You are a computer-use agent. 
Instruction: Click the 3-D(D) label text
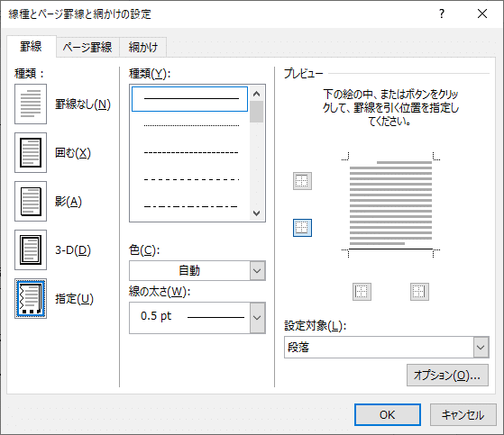73,250
